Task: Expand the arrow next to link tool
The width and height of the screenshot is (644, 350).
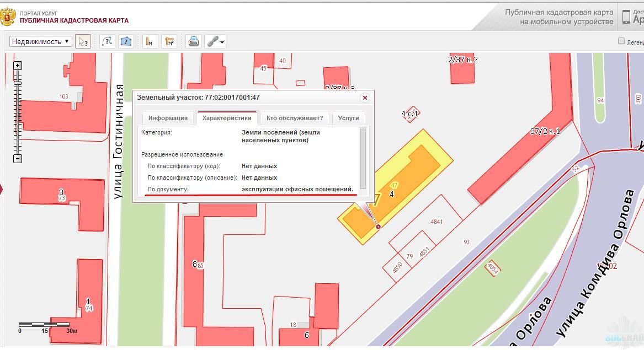Action: [222, 42]
